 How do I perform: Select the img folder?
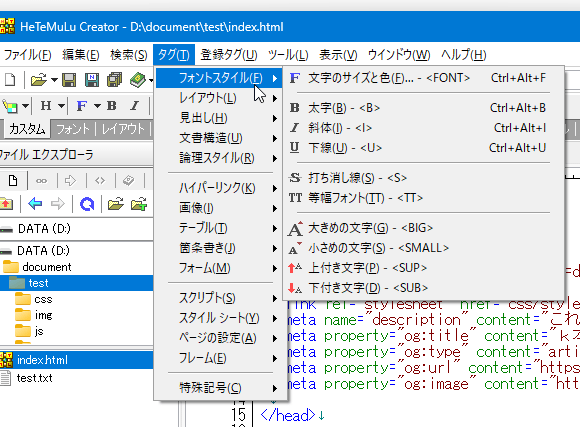tap(44, 315)
